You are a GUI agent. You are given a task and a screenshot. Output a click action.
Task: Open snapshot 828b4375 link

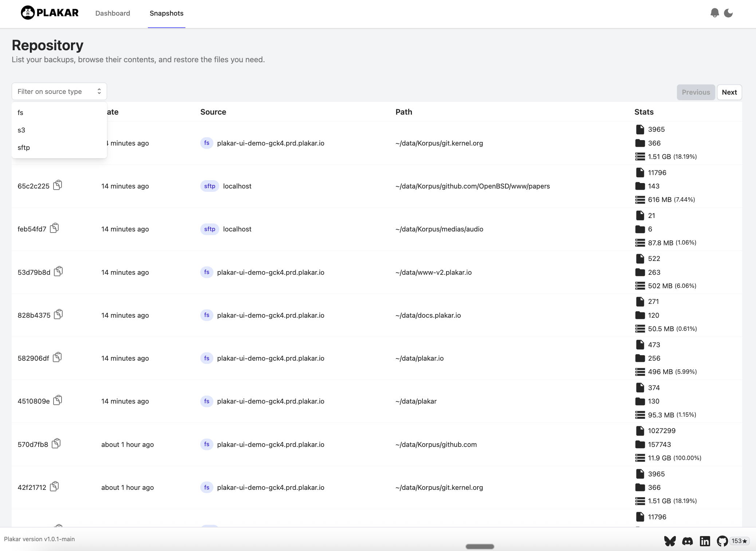(x=34, y=316)
